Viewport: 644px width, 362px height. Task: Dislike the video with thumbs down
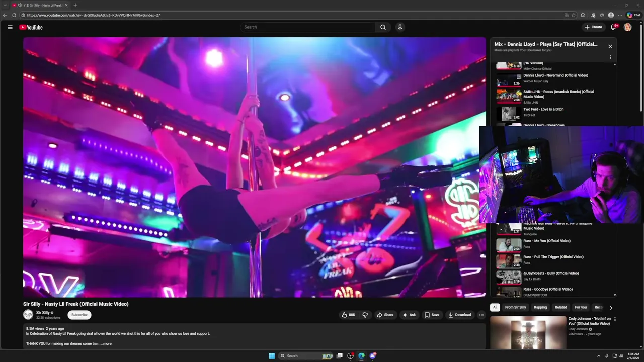[365, 315]
